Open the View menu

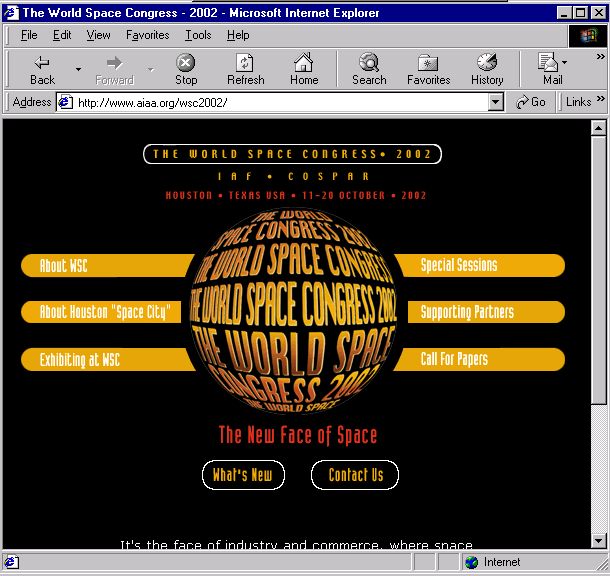[98, 35]
